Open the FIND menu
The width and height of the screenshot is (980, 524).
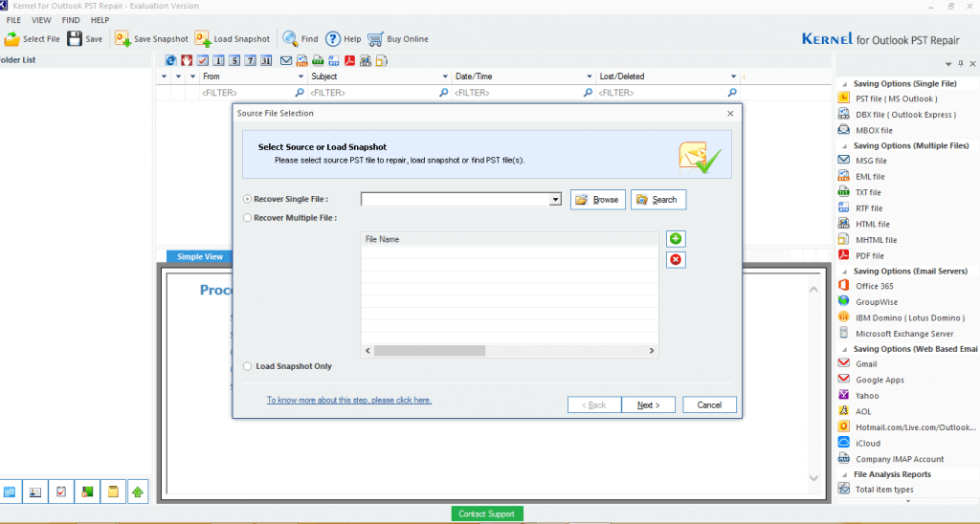coord(71,20)
